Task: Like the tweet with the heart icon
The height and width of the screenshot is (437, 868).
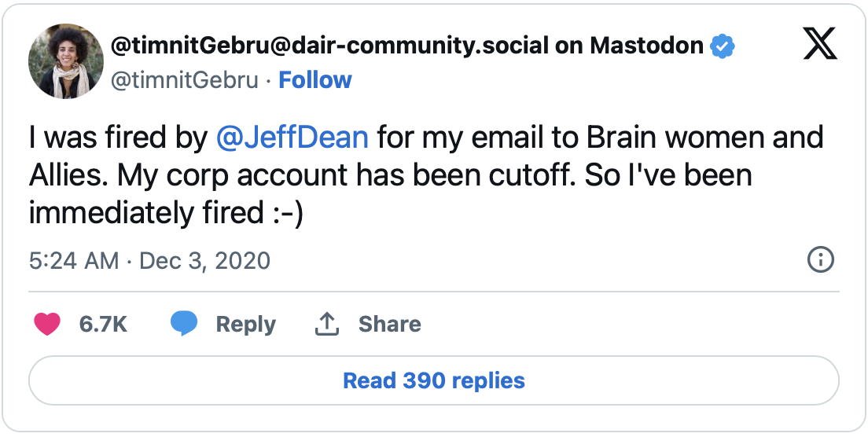Action: pyautogui.click(x=48, y=324)
